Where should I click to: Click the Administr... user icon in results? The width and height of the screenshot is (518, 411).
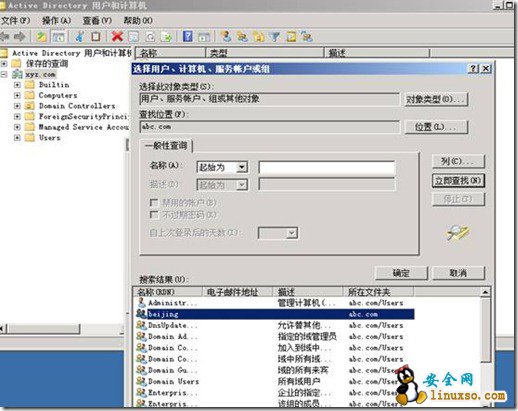[141, 303]
